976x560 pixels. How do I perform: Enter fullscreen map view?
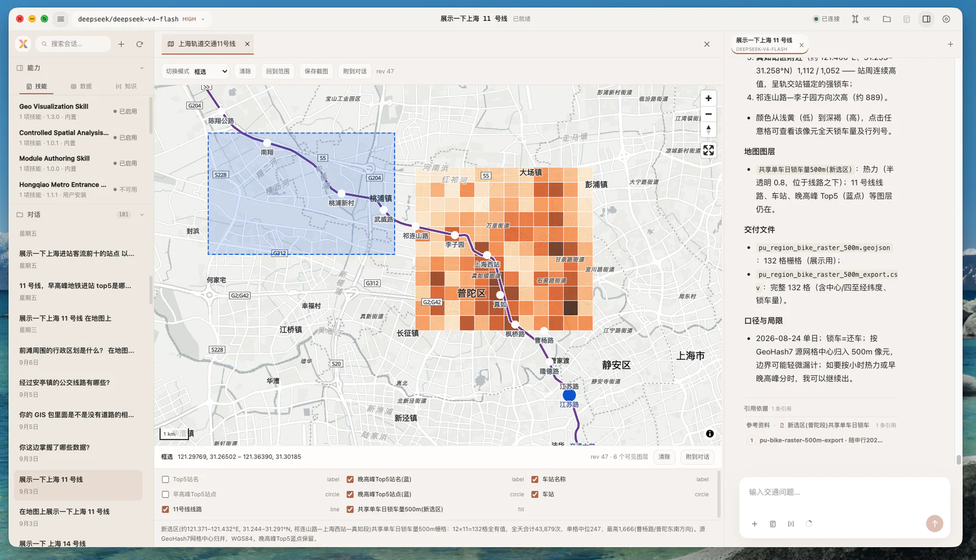coord(708,150)
